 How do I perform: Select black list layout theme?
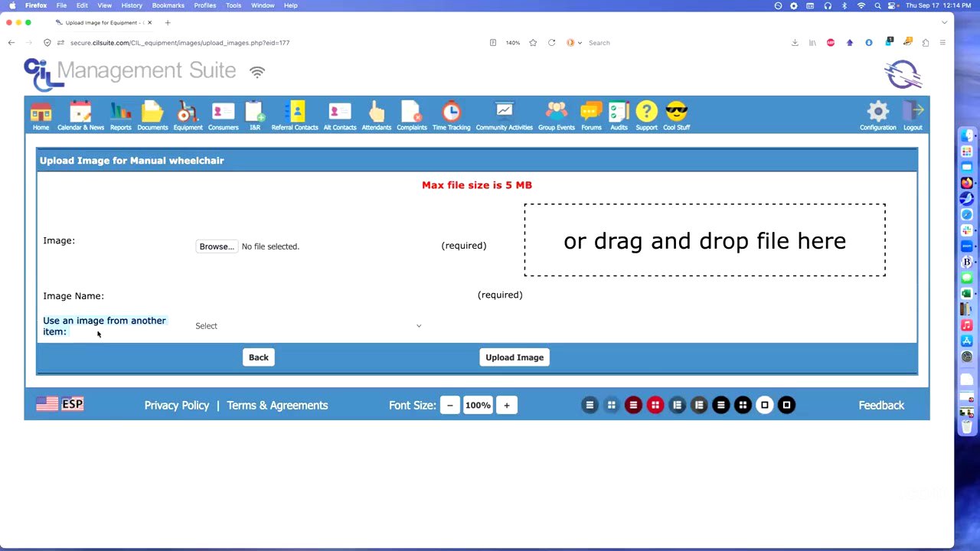tap(721, 405)
